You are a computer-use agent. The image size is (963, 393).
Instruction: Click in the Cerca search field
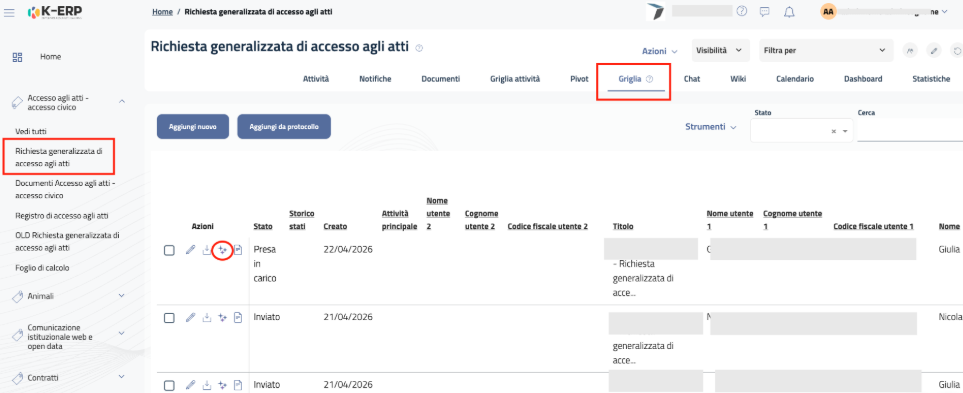pos(910,131)
